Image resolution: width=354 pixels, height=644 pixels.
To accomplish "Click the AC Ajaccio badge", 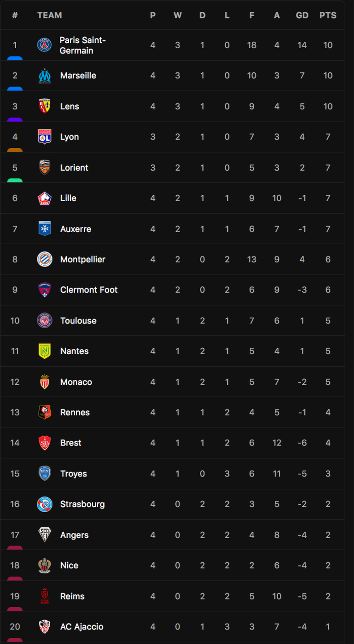I will coord(44,627).
